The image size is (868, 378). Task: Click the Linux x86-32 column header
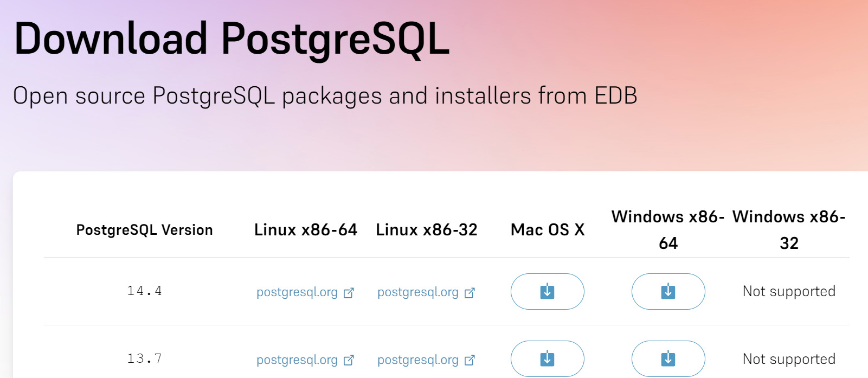pyautogui.click(x=427, y=230)
